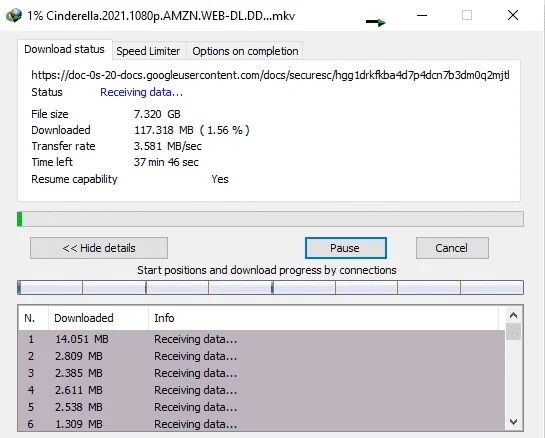Click the Cinderella file name in title bar

[x=170, y=16]
